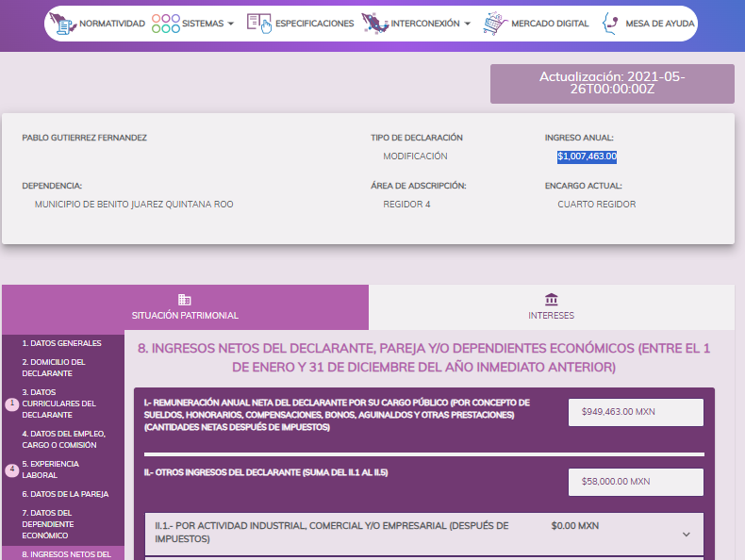745x560 pixels.
Task: Open 6. Datos de la Pareja section
Action: (65, 494)
